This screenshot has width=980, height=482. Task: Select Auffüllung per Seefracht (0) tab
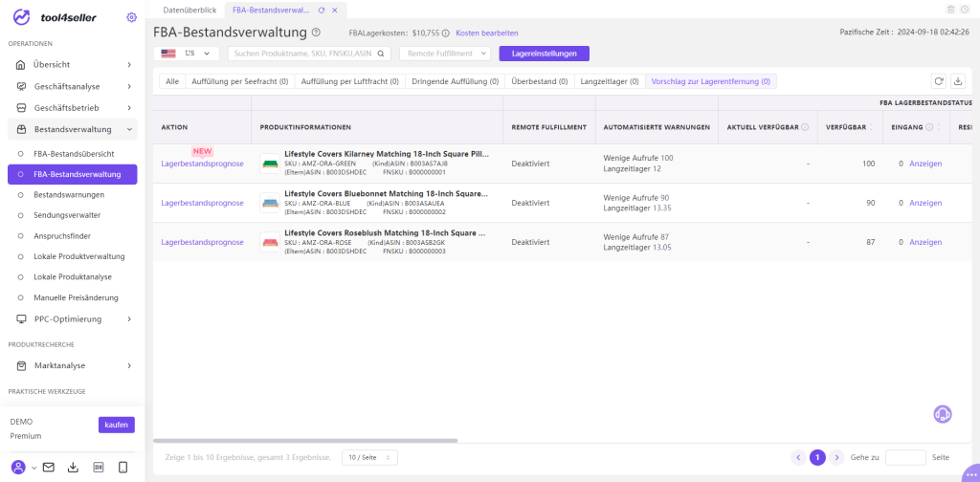point(240,81)
